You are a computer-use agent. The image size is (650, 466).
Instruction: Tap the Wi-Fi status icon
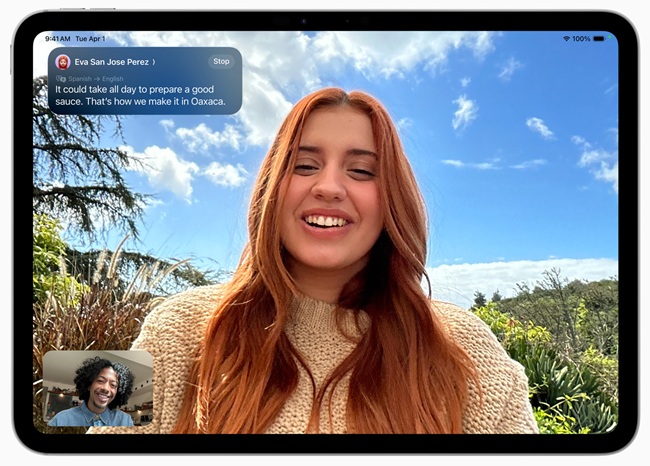[566, 38]
